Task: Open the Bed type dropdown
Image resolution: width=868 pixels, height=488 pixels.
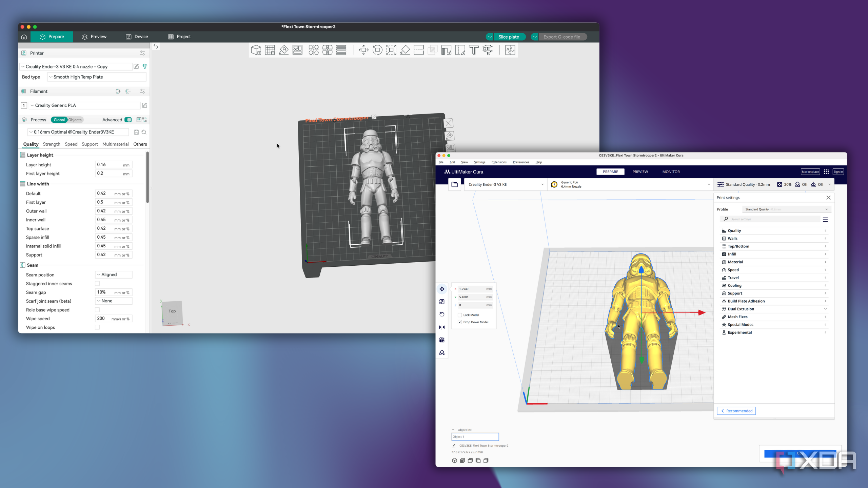Action: coord(97,77)
